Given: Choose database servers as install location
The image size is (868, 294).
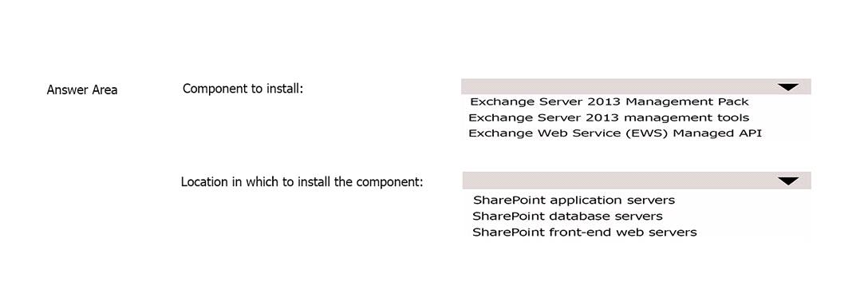Looking at the screenshot, I should (x=567, y=216).
